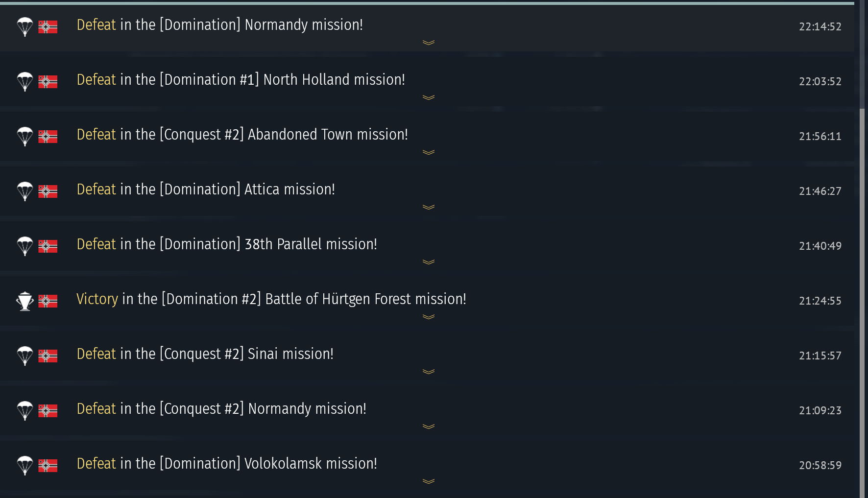This screenshot has height=498, width=868.
Task: Open the Abandoned Town defeat message
Action: pyautogui.click(x=242, y=135)
